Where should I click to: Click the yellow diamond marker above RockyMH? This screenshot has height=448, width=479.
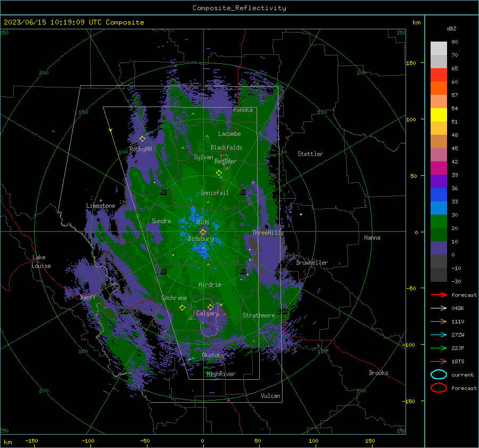click(x=142, y=139)
